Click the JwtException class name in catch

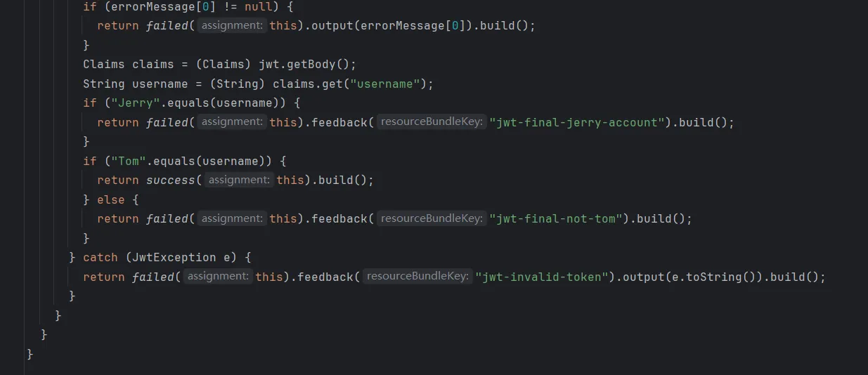pyautogui.click(x=171, y=257)
